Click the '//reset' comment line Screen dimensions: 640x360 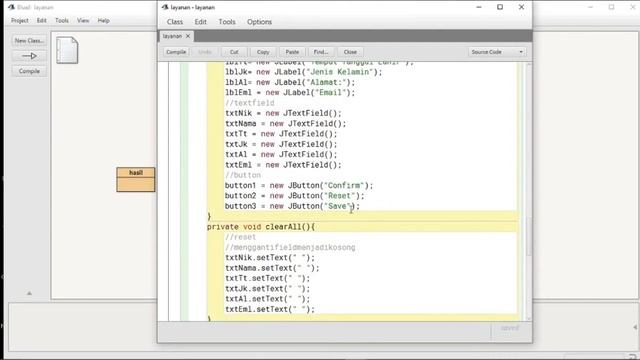point(240,237)
